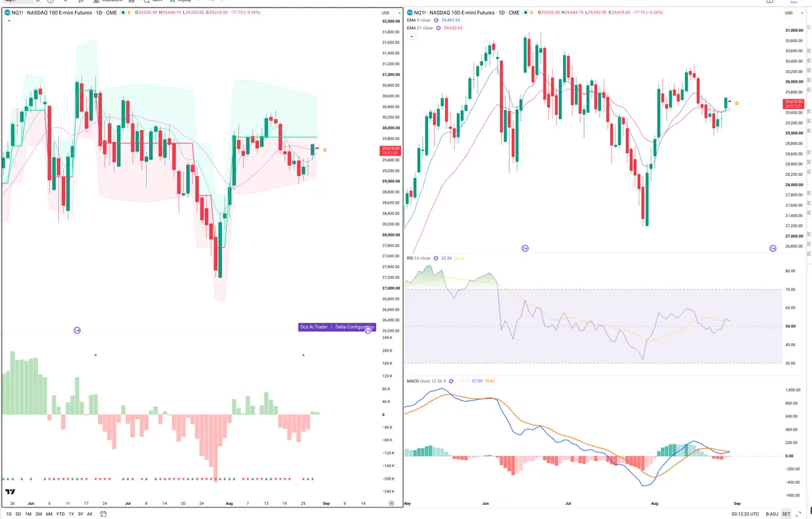The width and height of the screenshot is (812, 519).
Task: Click purple event marker at right chart's far edge
Action: [x=773, y=248]
